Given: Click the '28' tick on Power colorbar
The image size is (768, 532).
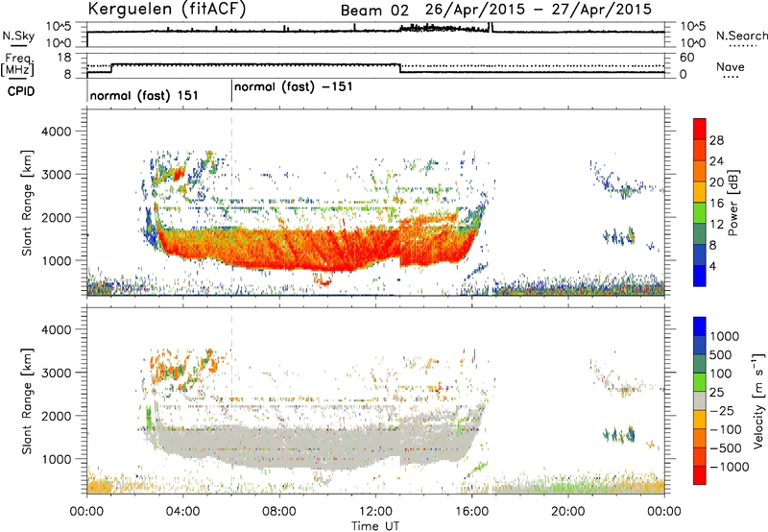Looking at the screenshot, I should 716,140.
